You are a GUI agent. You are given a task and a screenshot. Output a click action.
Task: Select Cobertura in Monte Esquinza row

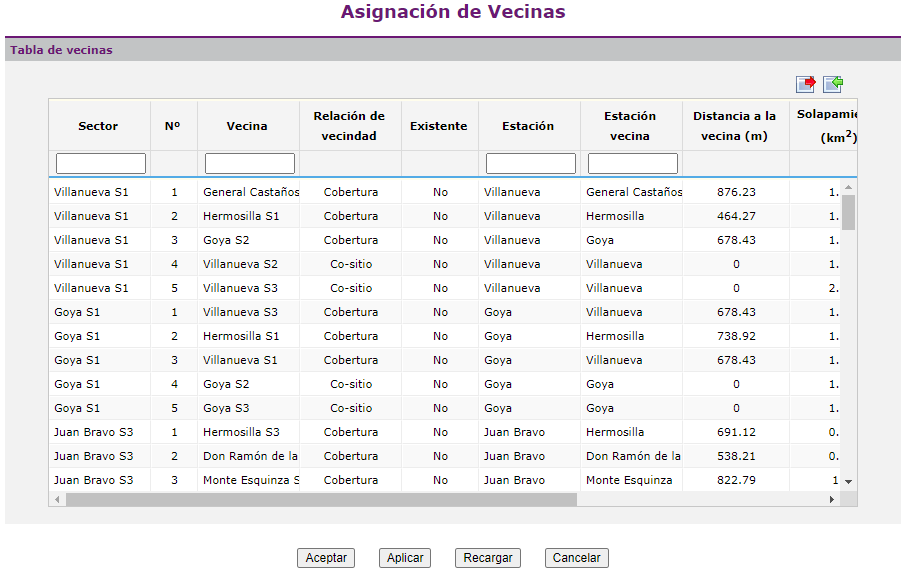(x=351, y=480)
